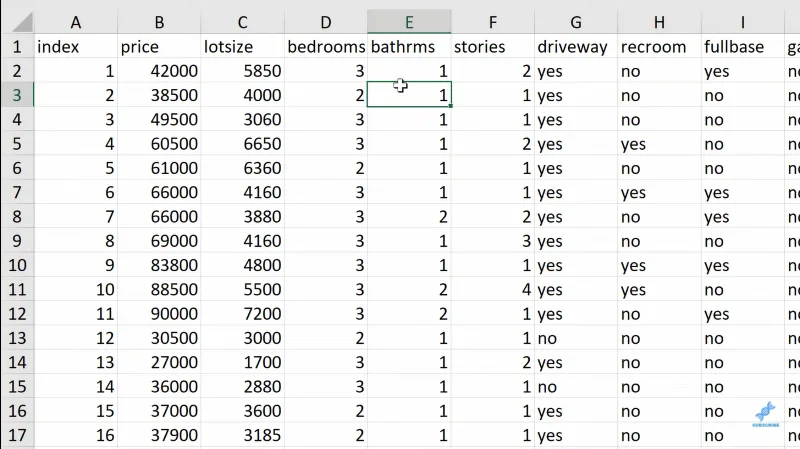The width and height of the screenshot is (800, 449).
Task: Click the 'fullbase' header cell
Action: coord(742,46)
